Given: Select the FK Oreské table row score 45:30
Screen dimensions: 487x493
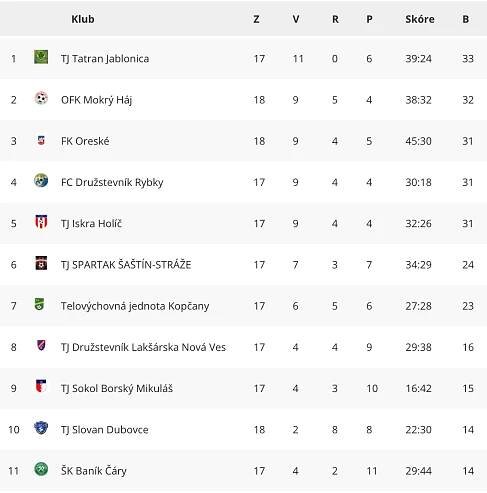Looking at the screenshot, I should (419, 141).
